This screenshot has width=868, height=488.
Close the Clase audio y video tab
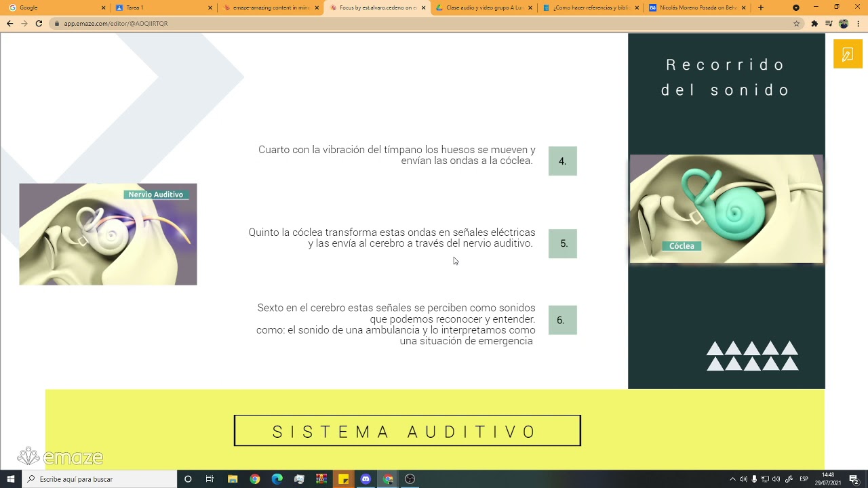(x=530, y=7)
